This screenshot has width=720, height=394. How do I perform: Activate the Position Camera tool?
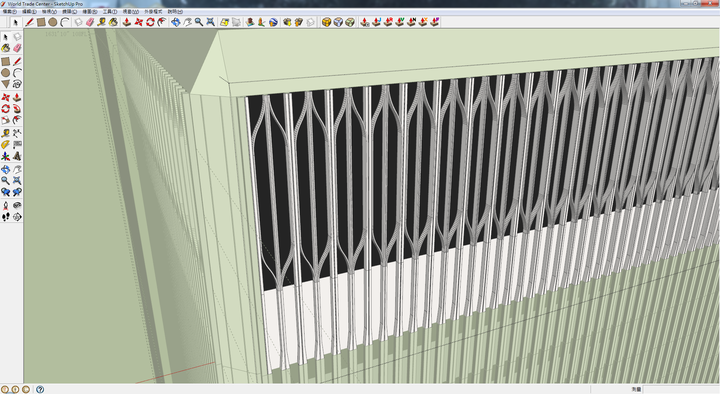(x=6, y=205)
